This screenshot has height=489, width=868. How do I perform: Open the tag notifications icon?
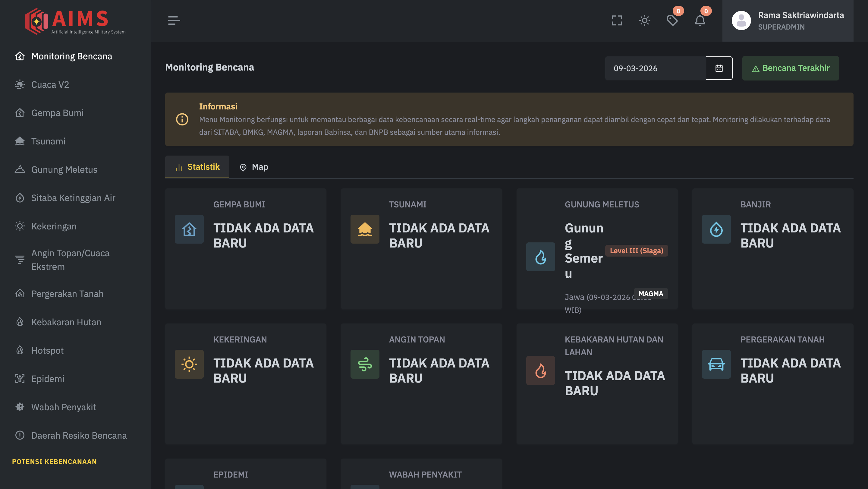pos(672,21)
